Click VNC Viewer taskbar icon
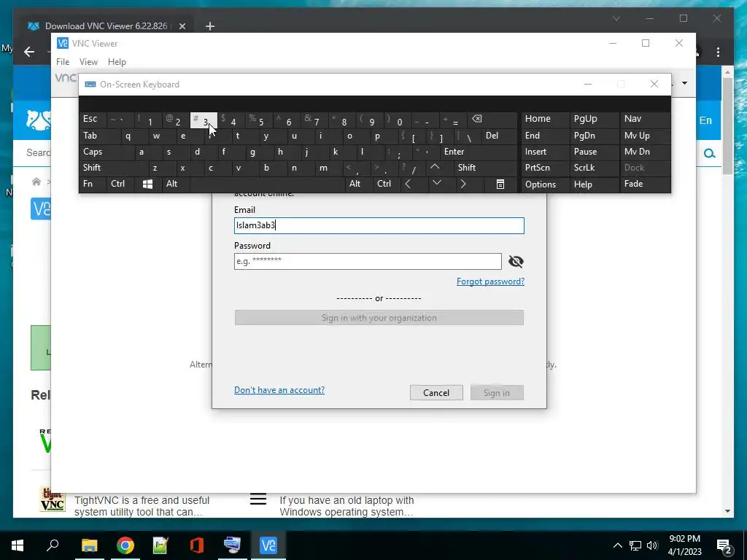747x560 pixels. [x=268, y=545]
